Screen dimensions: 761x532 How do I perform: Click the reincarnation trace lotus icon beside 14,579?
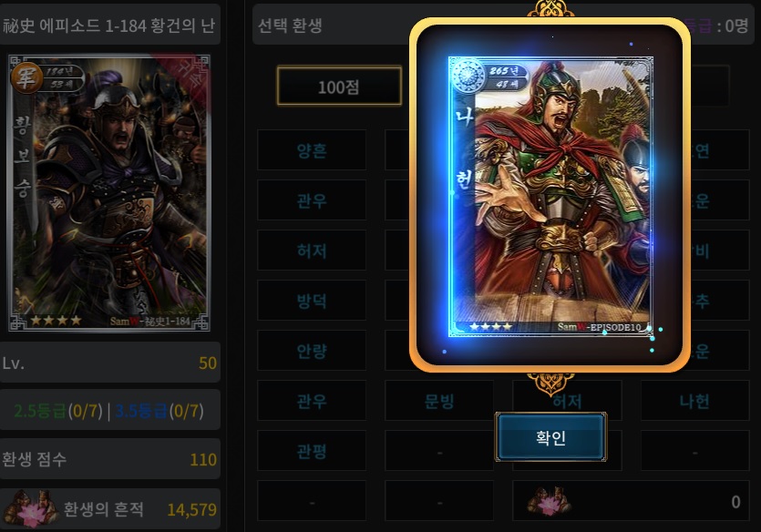(30, 508)
